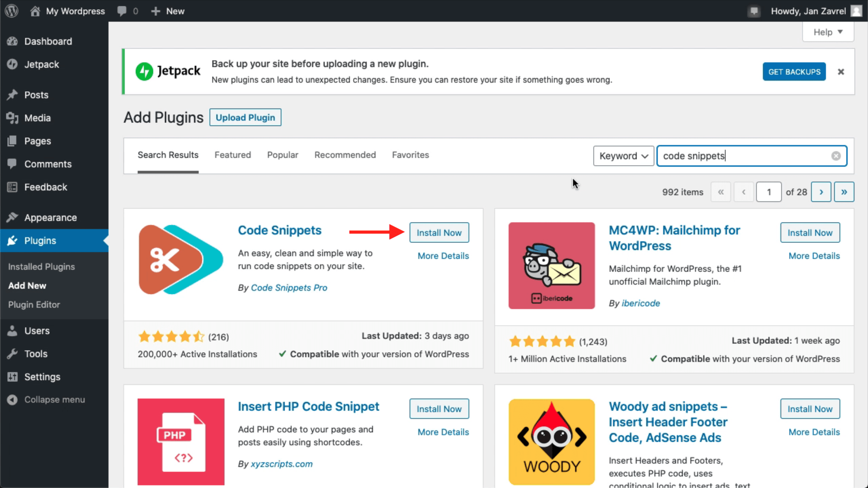Open Woody ad snippets plugin title

[668, 422]
